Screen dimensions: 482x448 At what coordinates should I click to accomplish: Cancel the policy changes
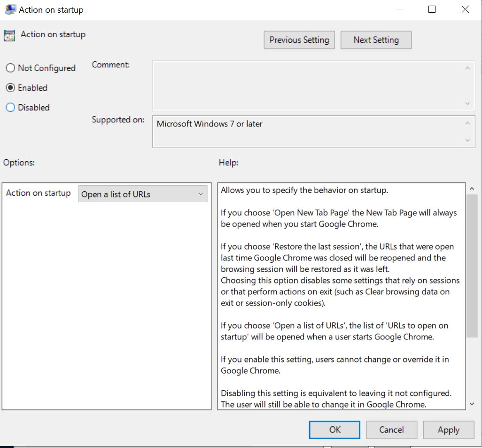click(x=391, y=430)
